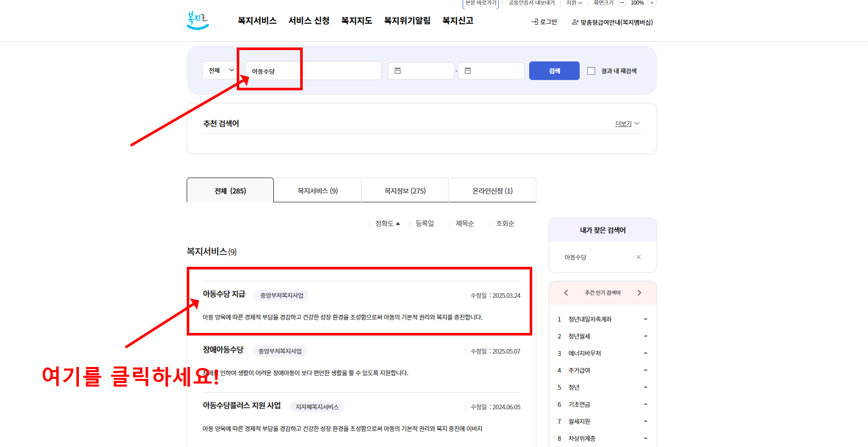Click the 100% screen size value
Screen dimensions: 868x447
[637, 3]
